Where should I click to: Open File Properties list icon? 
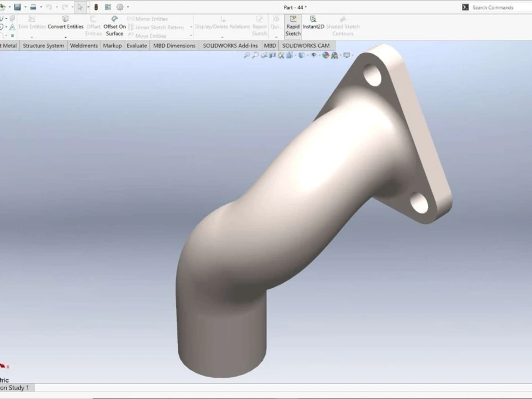[x=108, y=7]
